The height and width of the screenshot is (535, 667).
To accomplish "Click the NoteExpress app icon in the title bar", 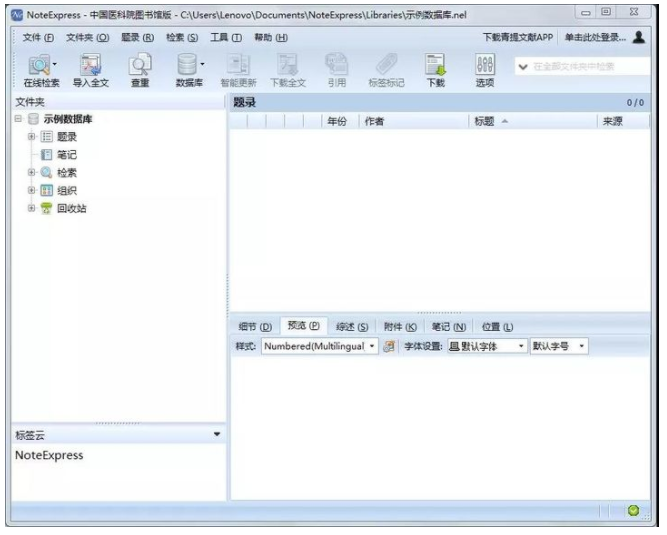I will point(17,15).
